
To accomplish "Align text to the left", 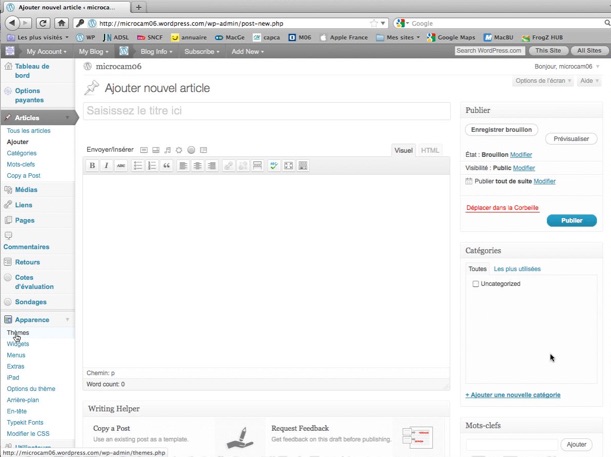I will click(x=183, y=166).
